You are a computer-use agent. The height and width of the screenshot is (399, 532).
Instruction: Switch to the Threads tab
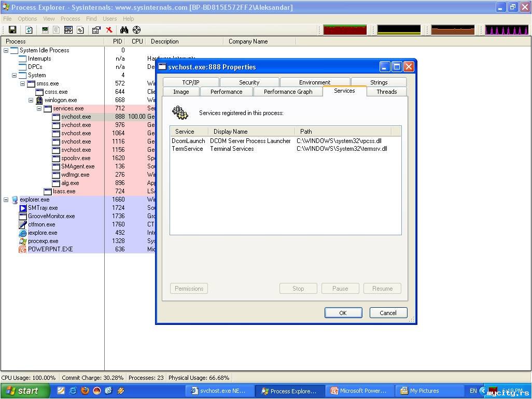click(x=387, y=92)
